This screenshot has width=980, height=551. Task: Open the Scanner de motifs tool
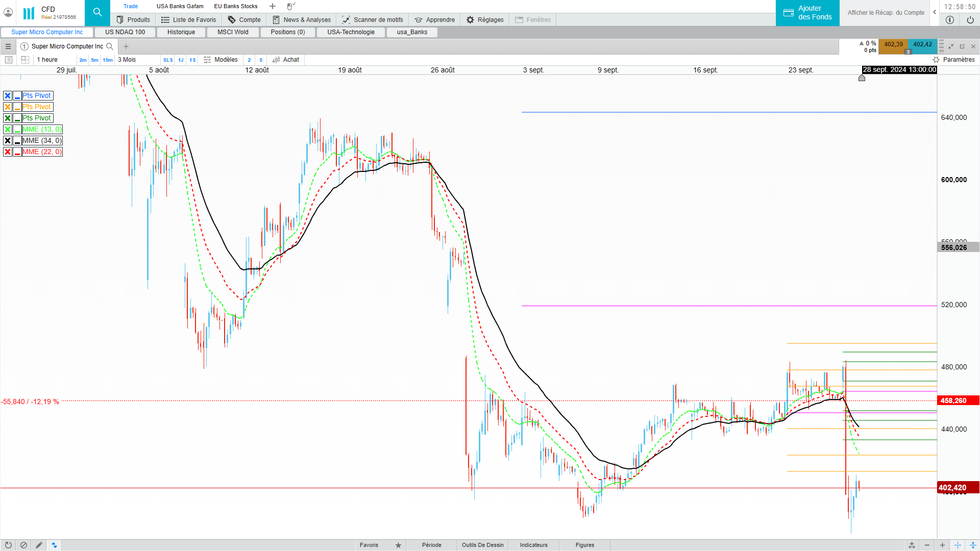pyautogui.click(x=372, y=20)
